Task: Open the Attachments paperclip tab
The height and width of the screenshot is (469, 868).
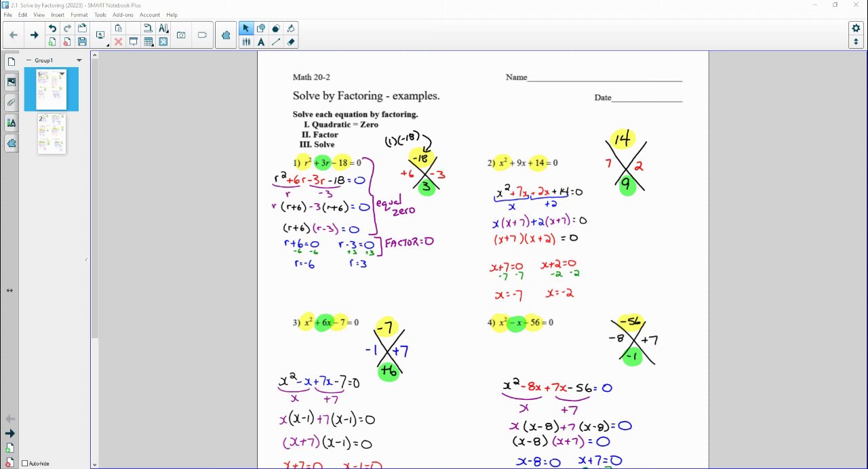Action: pyautogui.click(x=11, y=102)
